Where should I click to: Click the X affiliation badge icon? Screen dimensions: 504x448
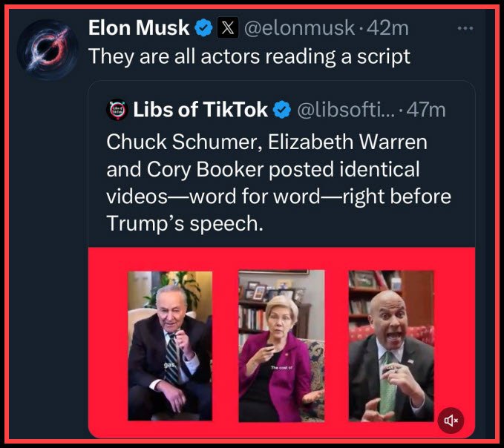click(226, 28)
